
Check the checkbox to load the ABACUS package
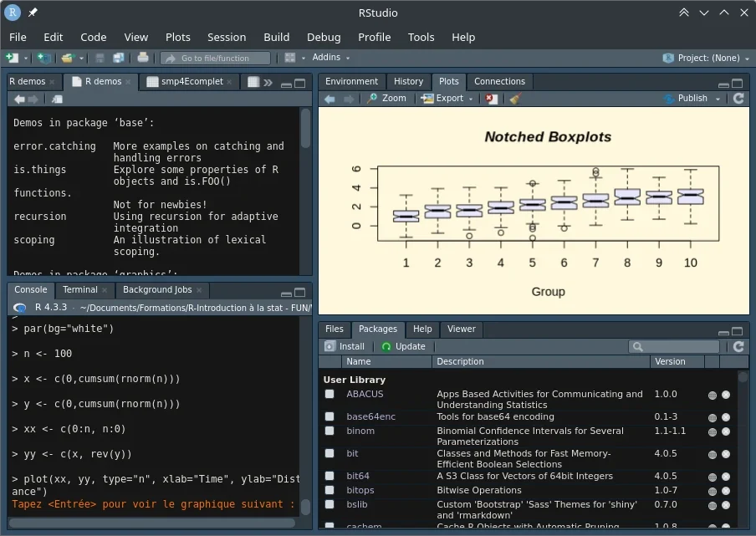pyautogui.click(x=330, y=394)
